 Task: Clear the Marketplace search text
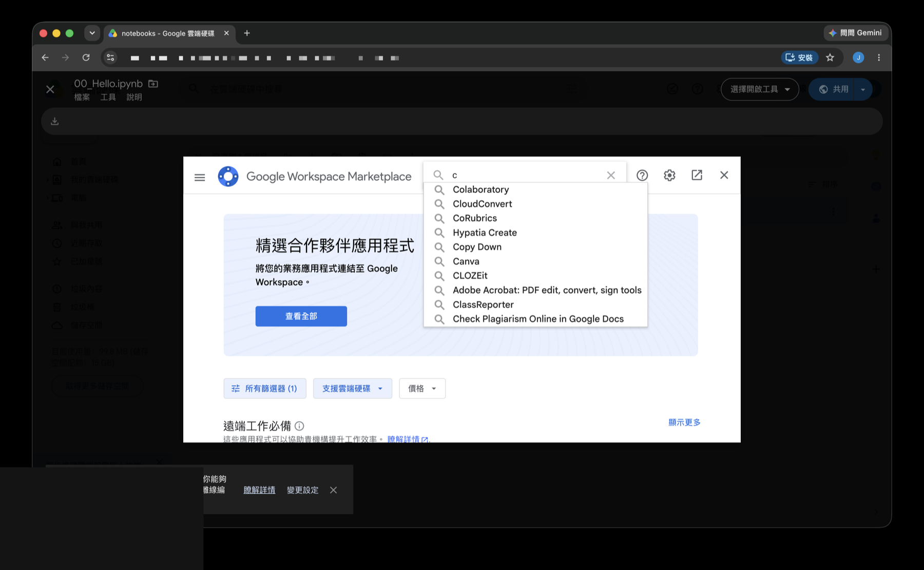[x=611, y=175]
